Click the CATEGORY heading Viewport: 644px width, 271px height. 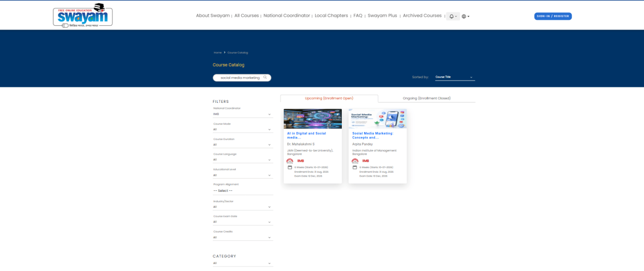click(224, 256)
